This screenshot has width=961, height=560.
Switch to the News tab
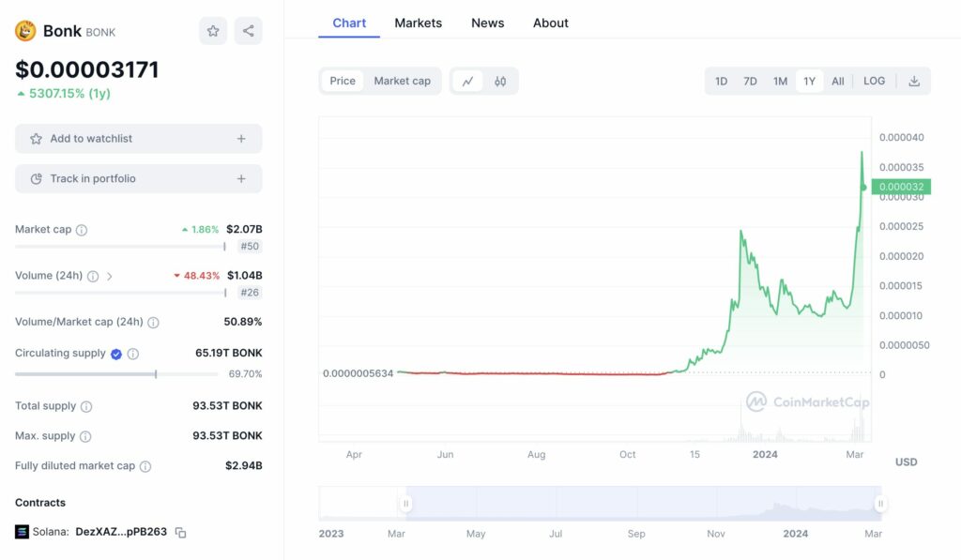point(487,23)
